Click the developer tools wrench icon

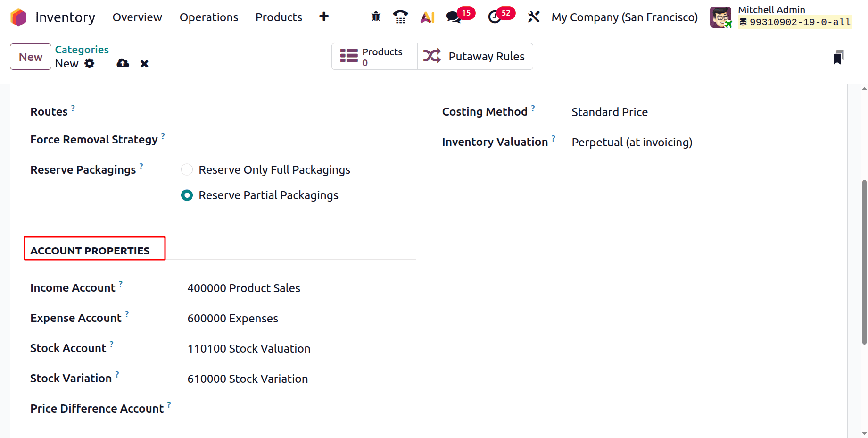click(533, 17)
